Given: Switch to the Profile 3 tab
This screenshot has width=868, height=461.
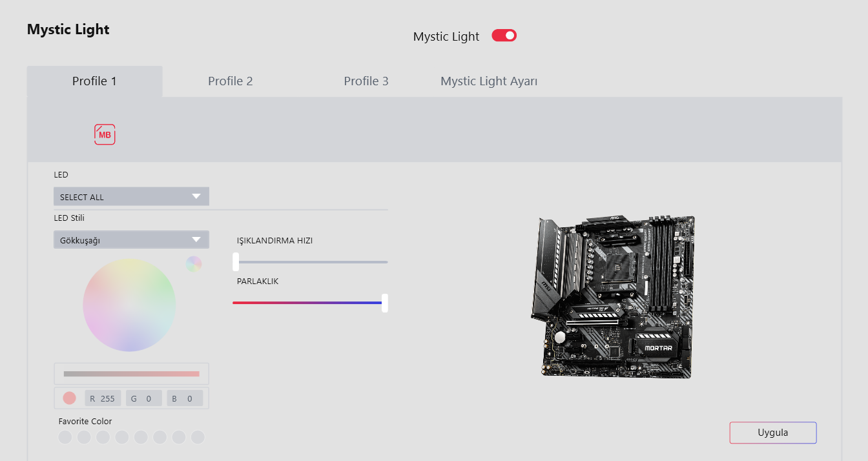Looking at the screenshot, I should click(x=366, y=81).
